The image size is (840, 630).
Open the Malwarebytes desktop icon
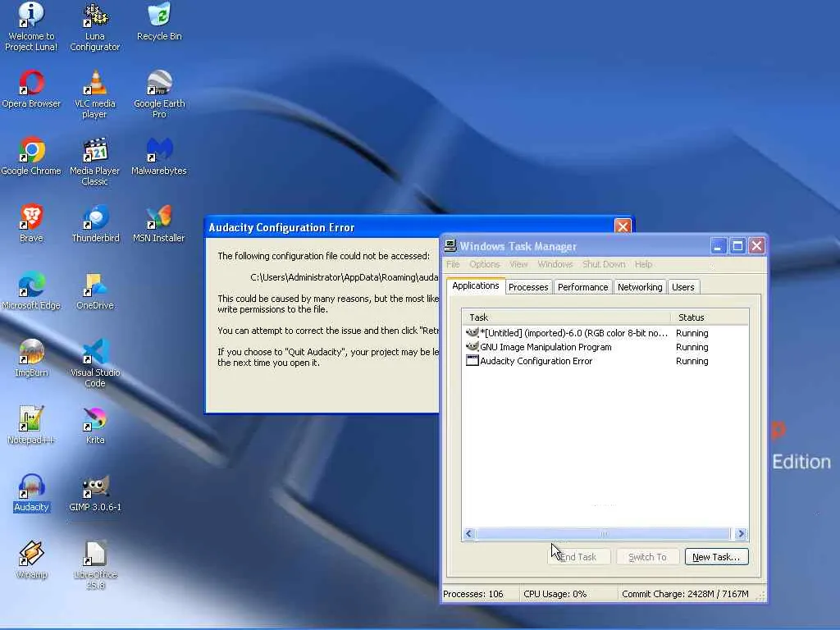[x=159, y=157]
